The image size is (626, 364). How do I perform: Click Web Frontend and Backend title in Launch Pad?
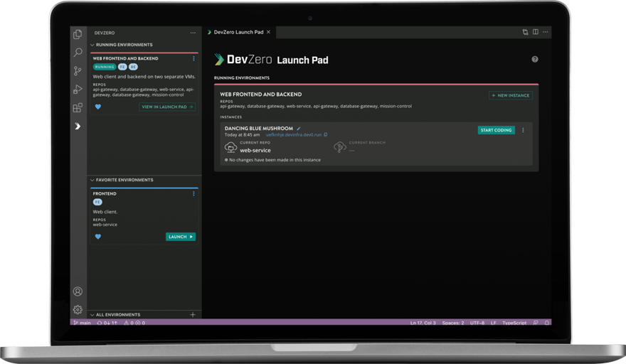[260, 94]
